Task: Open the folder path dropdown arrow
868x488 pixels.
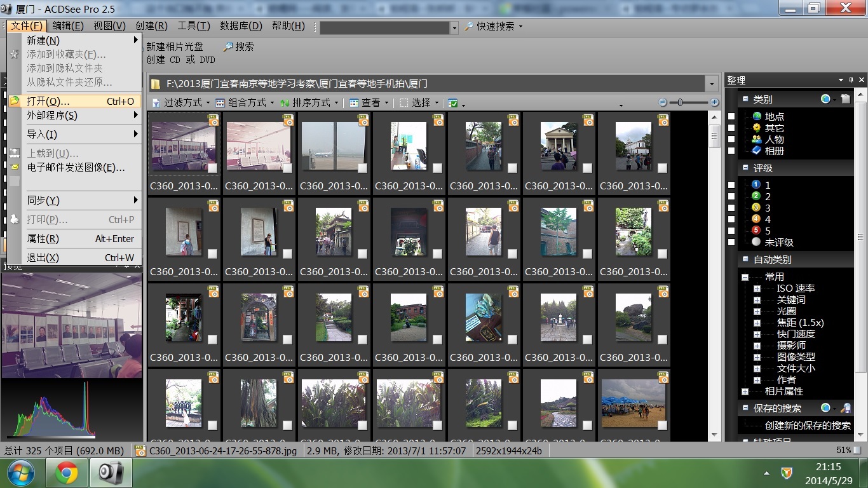Action: tap(712, 84)
